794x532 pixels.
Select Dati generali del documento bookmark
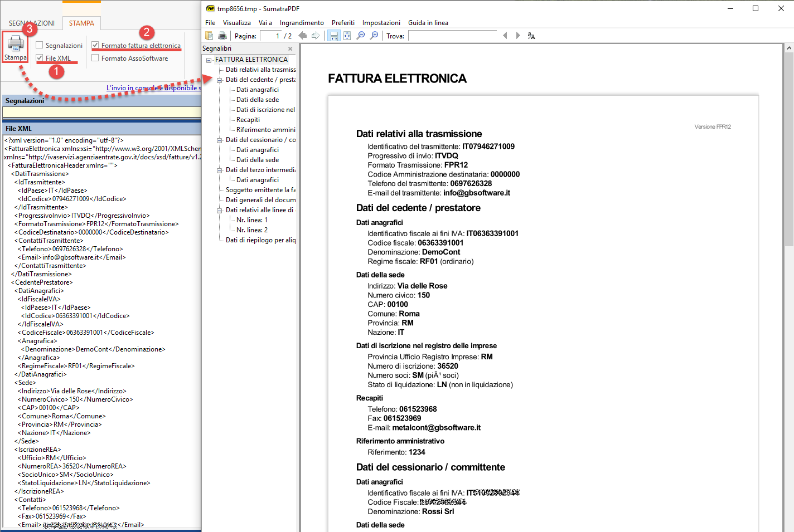pos(260,200)
